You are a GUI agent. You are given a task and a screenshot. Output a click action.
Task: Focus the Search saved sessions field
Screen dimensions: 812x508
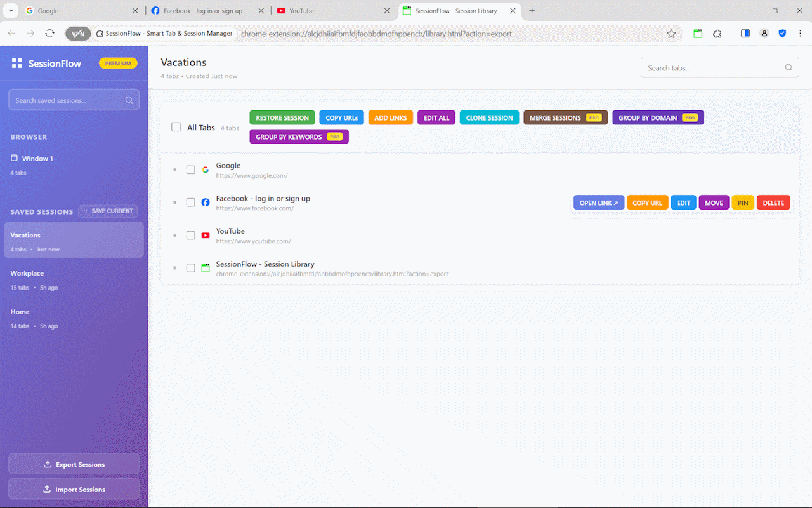coord(67,100)
